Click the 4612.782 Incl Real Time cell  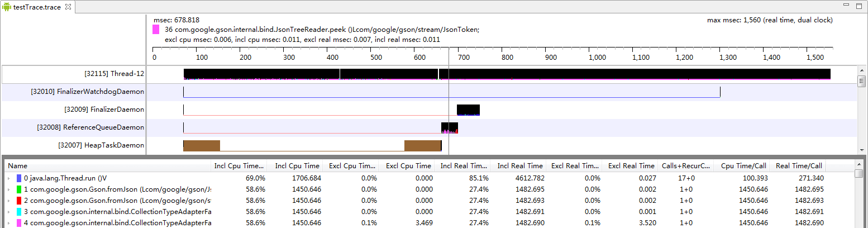click(529, 178)
